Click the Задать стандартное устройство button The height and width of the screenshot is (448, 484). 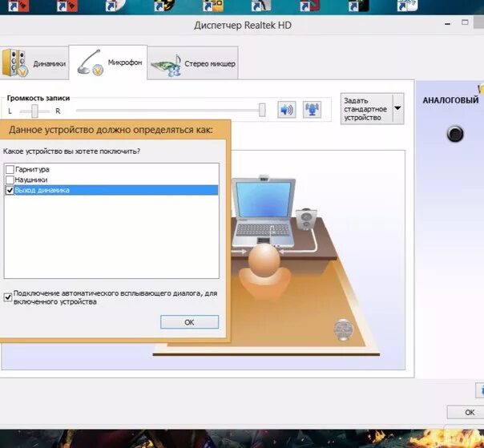pyautogui.click(x=366, y=109)
